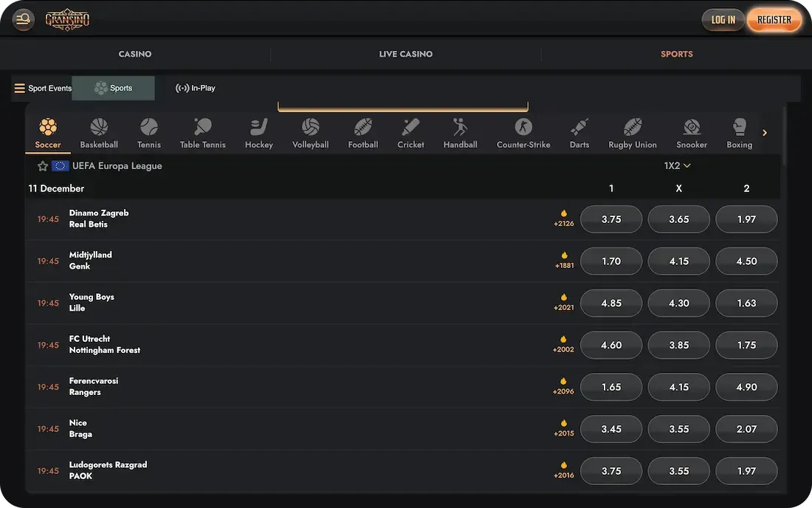812x508 pixels.
Task: Expand the 1X2 market dropdown
Action: (678, 165)
